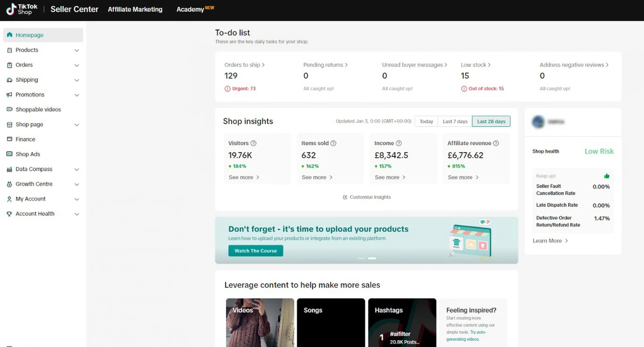
Task: Select the Last 28 days range
Action: click(x=491, y=122)
